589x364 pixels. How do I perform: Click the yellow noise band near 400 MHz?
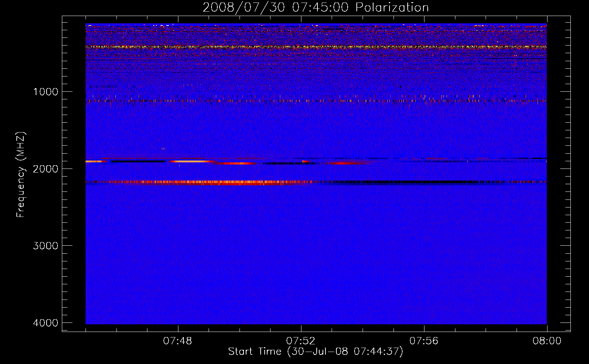pos(316,47)
